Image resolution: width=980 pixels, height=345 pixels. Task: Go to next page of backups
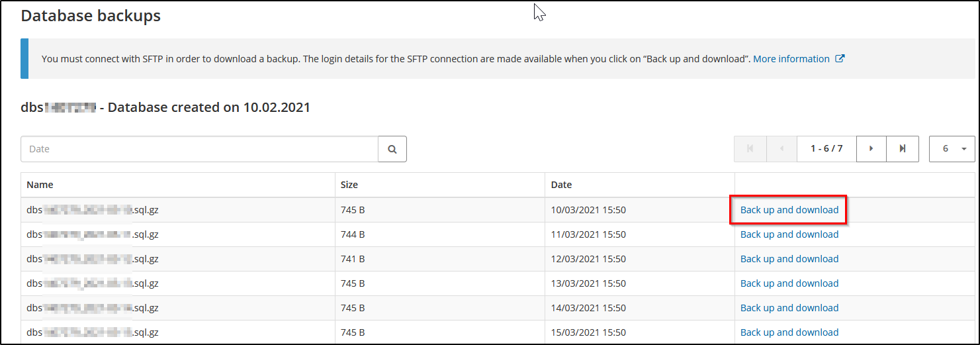tap(871, 149)
